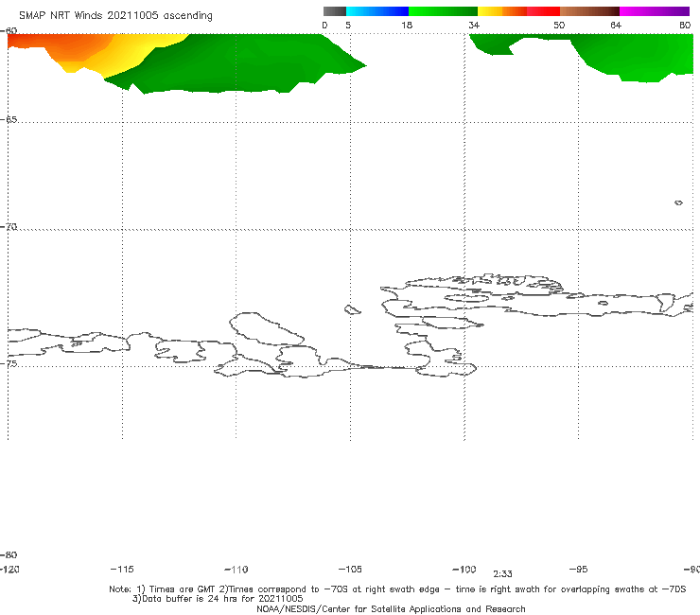700x615 pixels.
Task: Click the orange high-wind area in the swath
Action: coord(67,46)
